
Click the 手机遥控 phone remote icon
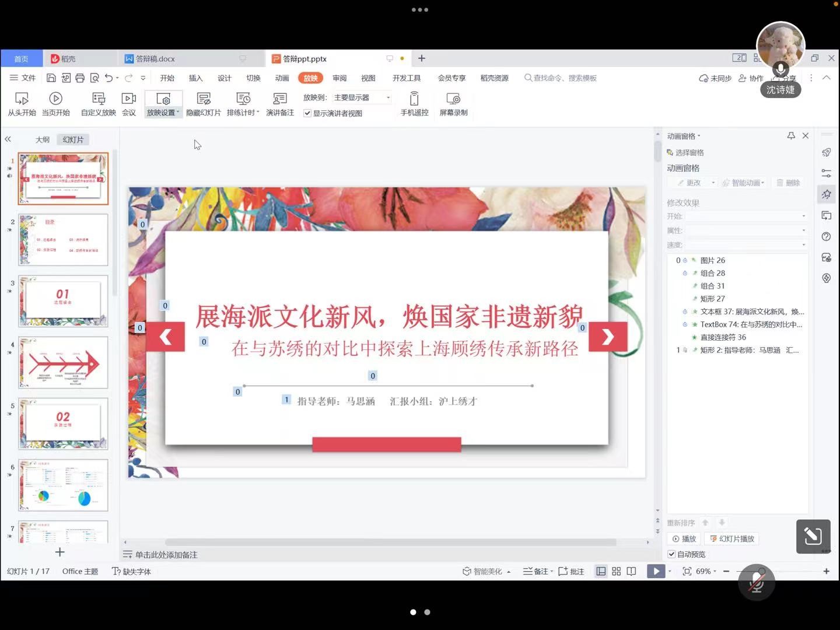click(x=414, y=99)
